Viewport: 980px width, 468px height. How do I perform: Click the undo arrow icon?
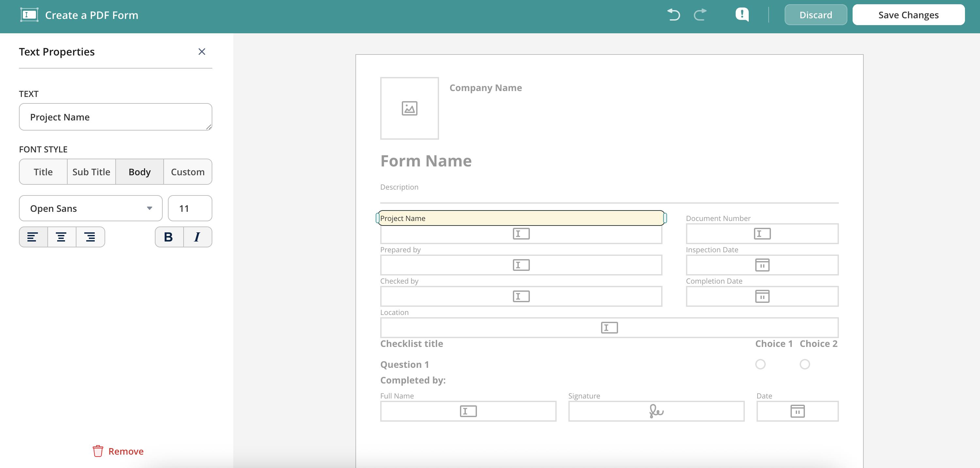point(673,15)
